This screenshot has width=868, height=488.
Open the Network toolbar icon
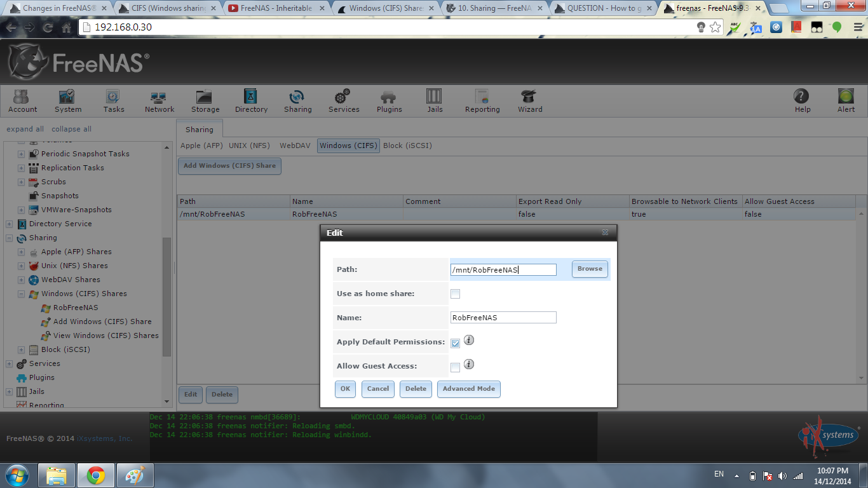click(159, 100)
